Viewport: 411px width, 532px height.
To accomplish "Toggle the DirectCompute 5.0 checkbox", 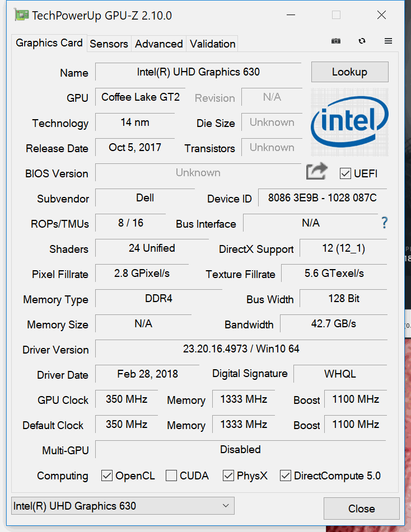I will point(286,475).
